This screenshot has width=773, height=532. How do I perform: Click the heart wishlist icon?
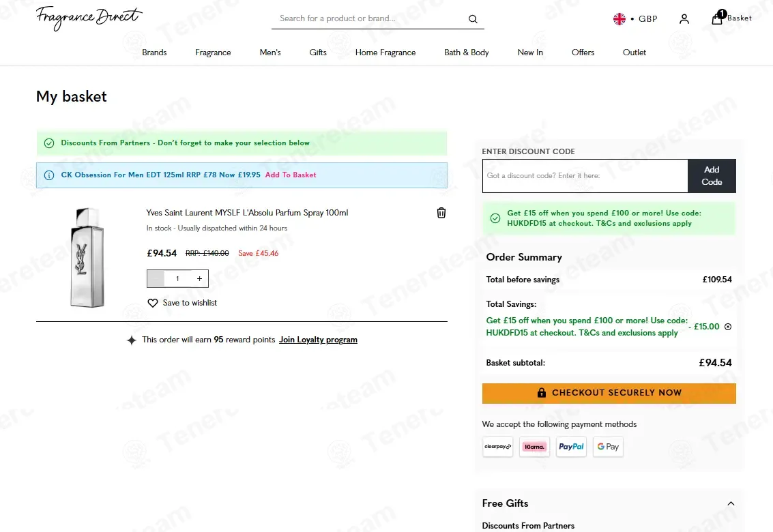pyautogui.click(x=153, y=303)
